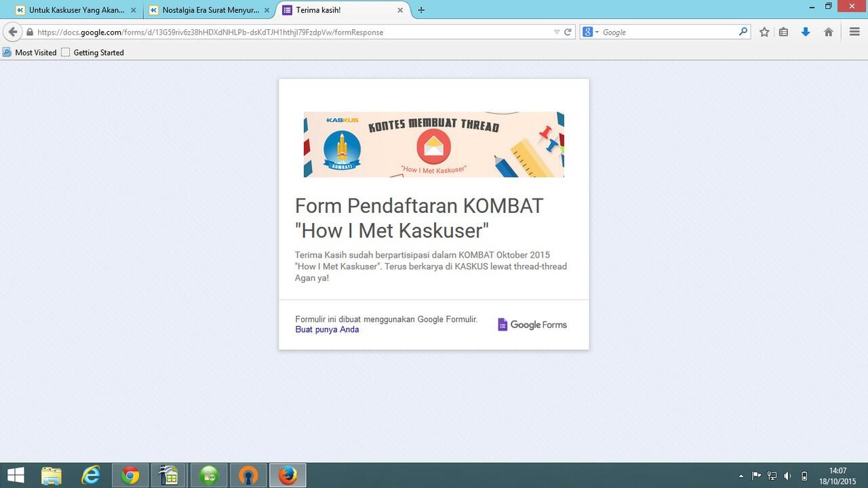The height and width of the screenshot is (488, 868).
Task: Open the downloads arrow icon
Action: point(806,32)
